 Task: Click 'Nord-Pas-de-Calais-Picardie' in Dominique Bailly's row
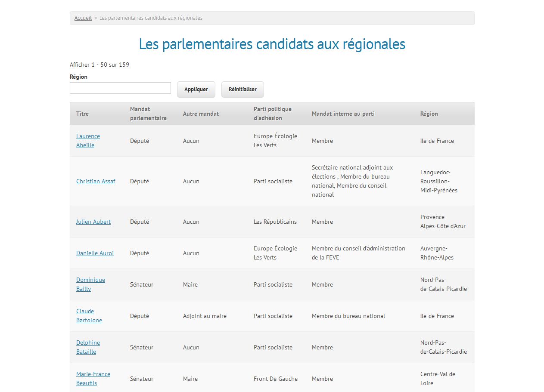point(444,284)
